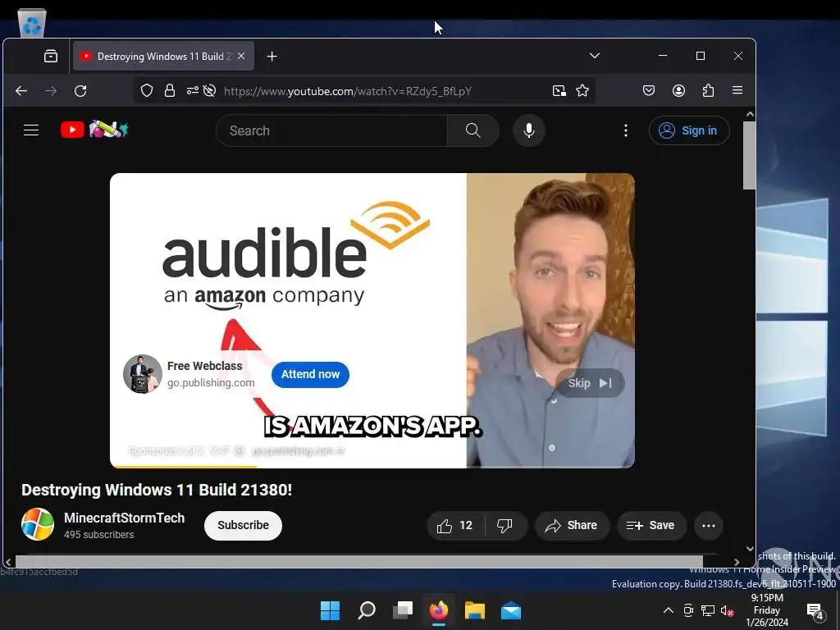Viewport: 840px width, 630px height.
Task: Click vertical scrollbar thumb
Action: (x=750, y=155)
